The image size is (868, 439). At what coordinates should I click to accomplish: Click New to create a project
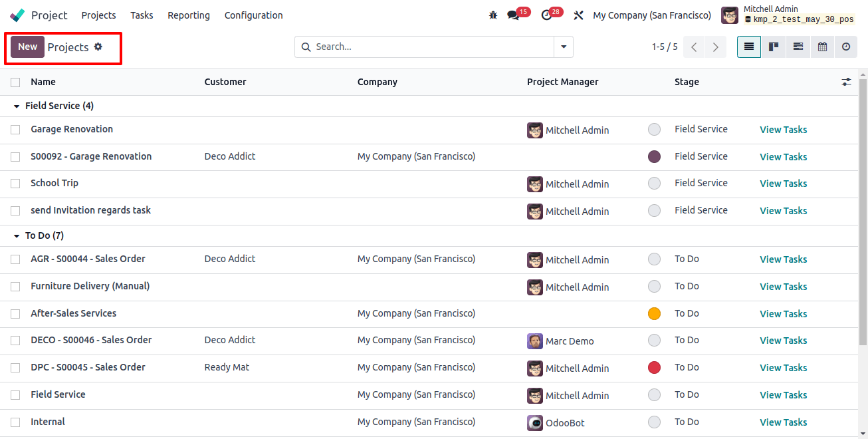[27, 47]
